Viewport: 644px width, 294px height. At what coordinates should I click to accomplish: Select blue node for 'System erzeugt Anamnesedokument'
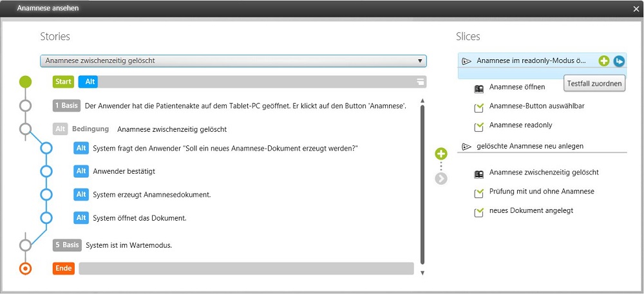(x=46, y=194)
